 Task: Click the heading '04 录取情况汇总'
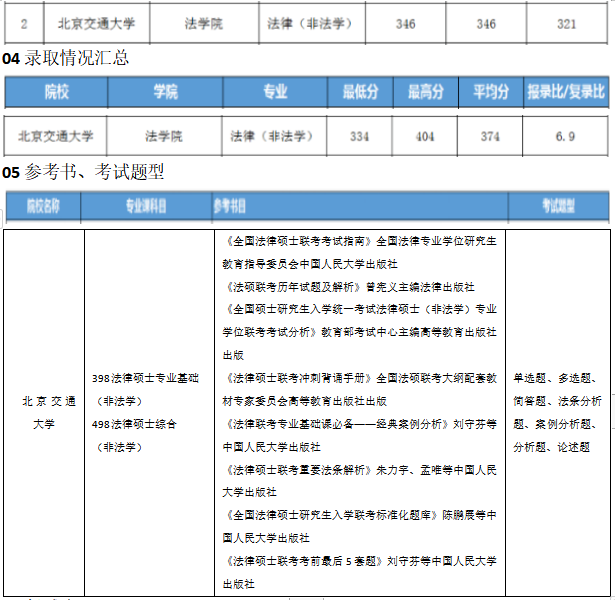click(x=66, y=58)
